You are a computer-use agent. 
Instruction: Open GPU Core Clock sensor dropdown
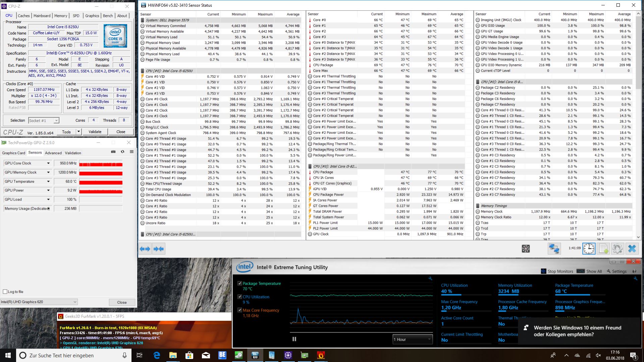point(48,163)
